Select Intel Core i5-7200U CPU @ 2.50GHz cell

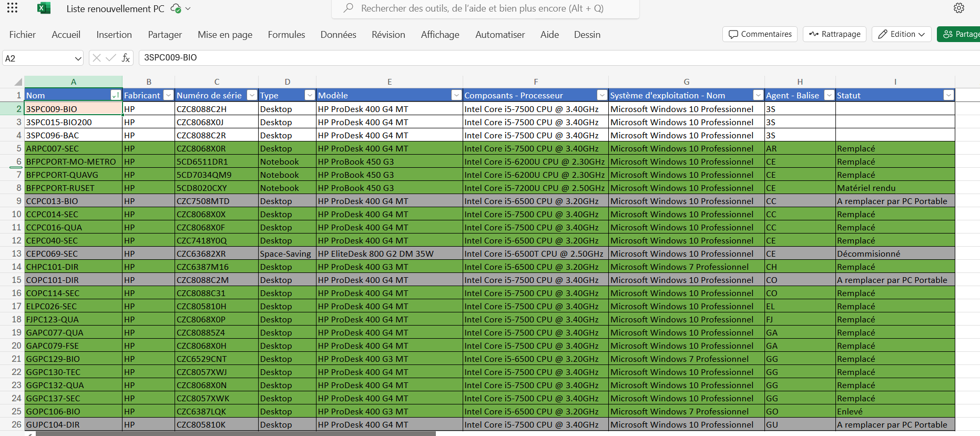536,188
